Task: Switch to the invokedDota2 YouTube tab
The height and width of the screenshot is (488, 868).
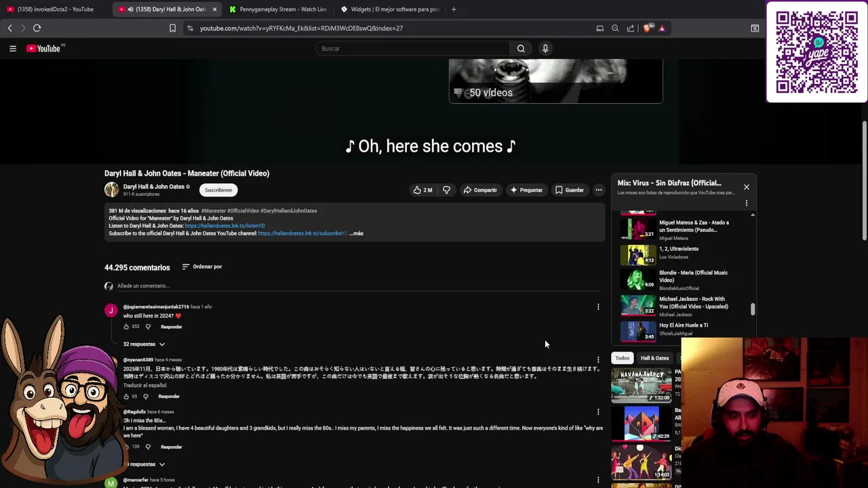Action: 56,9
